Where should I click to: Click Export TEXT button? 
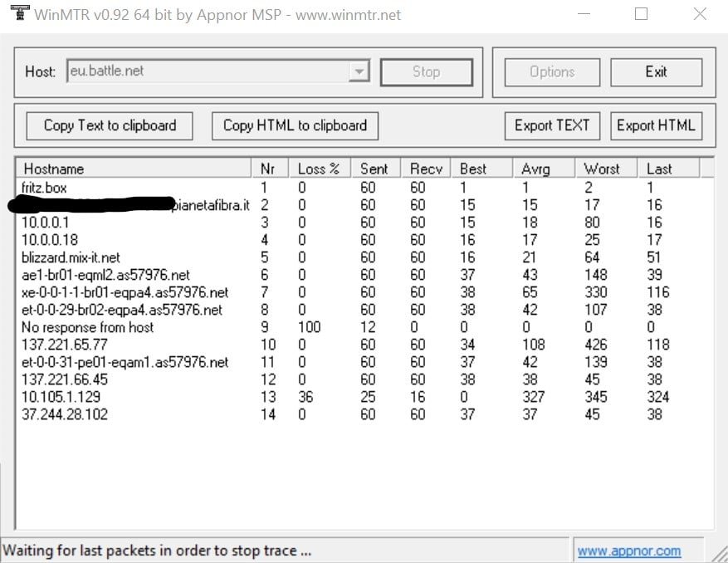(x=552, y=126)
